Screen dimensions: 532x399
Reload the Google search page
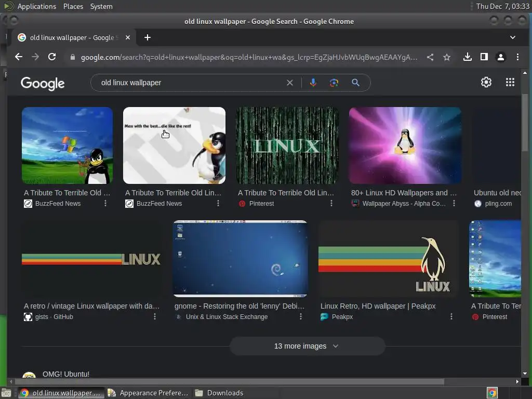[52, 57]
